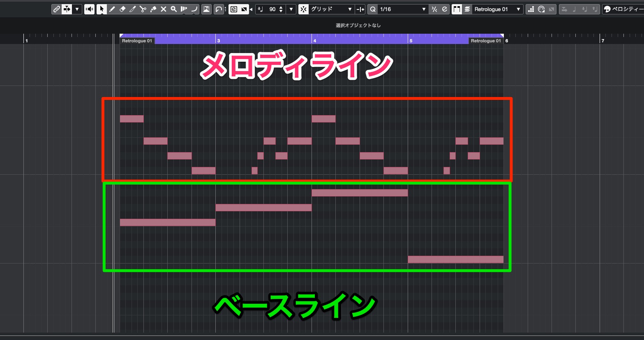Select the Trim knife tool
Viewport: 644px width, 340px height.
[x=132, y=9]
